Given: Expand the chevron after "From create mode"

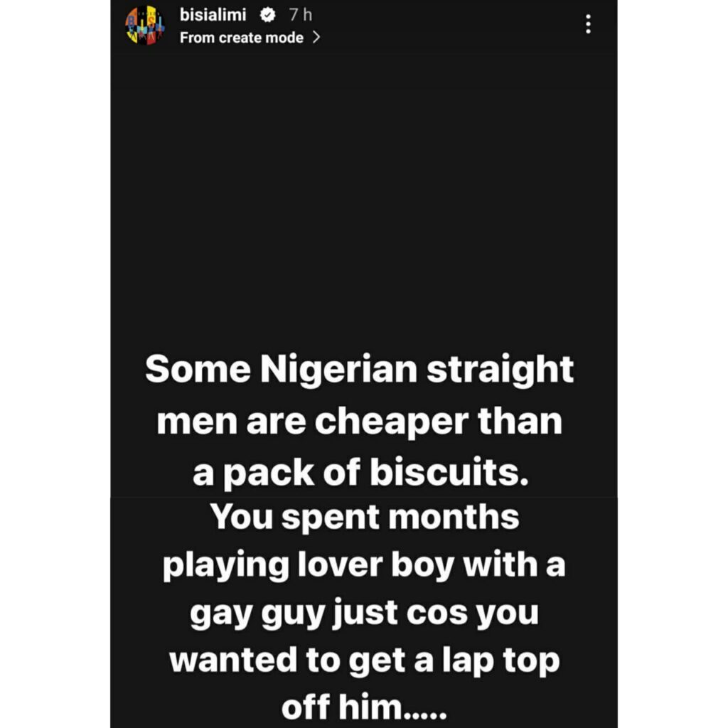Looking at the screenshot, I should [x=316, y=38].
